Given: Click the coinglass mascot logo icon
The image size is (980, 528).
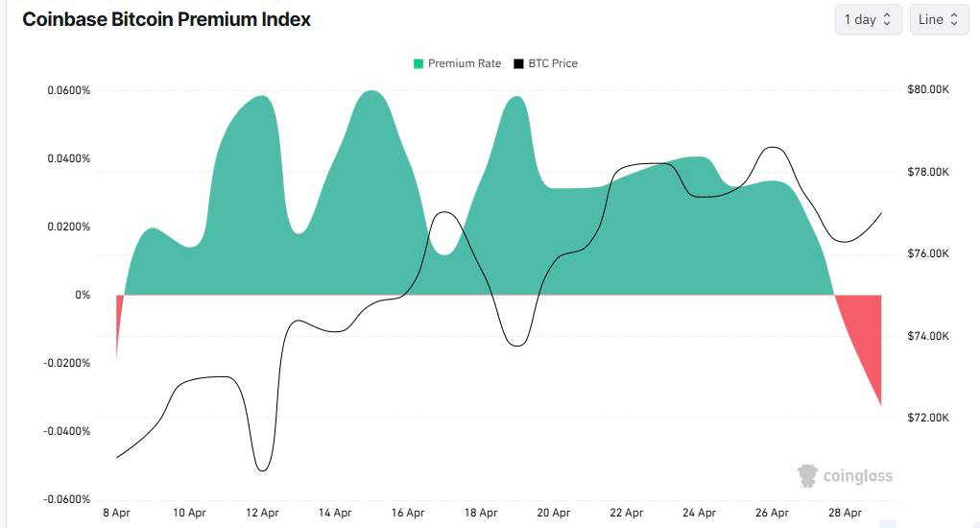Looking at the screenshot, I should (808, 475).
